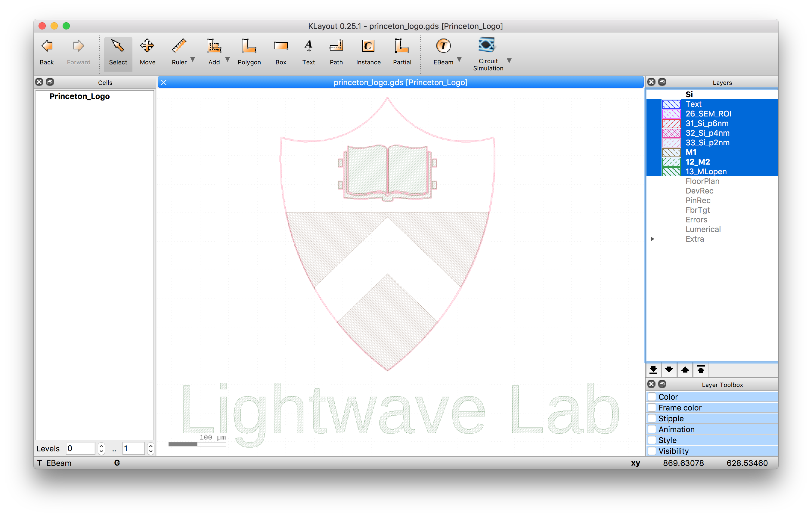Click the to-level input field showing 1
Viewport: 812px width, 517px height.
pos(134,449)
